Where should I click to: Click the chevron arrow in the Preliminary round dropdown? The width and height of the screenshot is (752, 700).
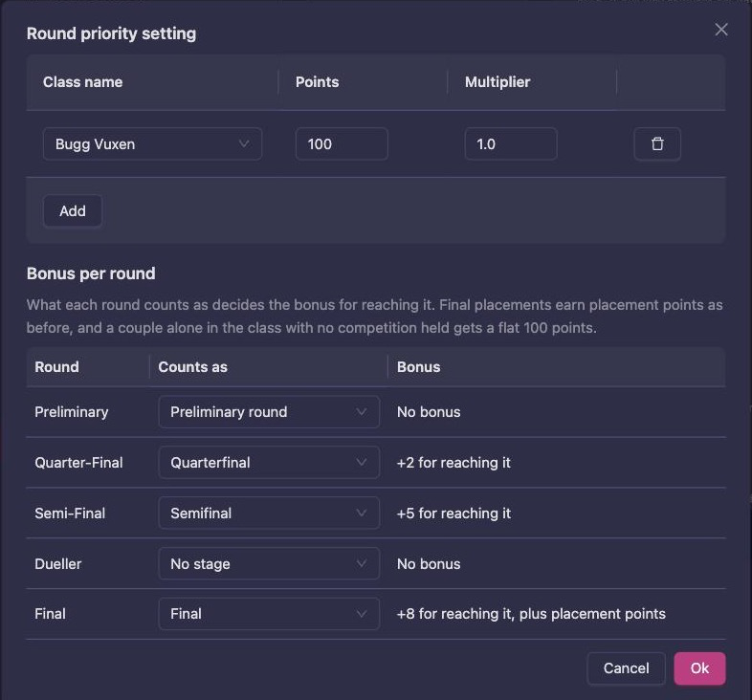[x=361, y=412]
